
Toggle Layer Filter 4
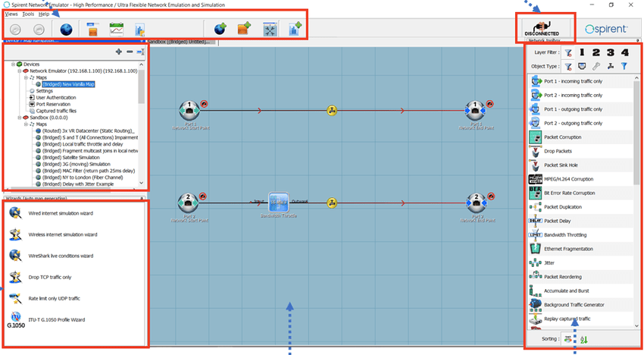pyautogui.click(x=625, y=52)
